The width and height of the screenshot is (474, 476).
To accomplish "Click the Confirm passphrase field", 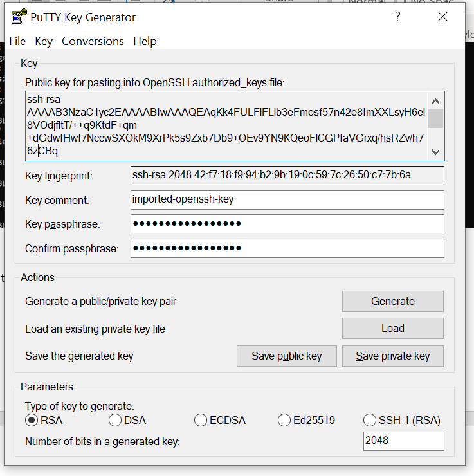I will (287, 248).
